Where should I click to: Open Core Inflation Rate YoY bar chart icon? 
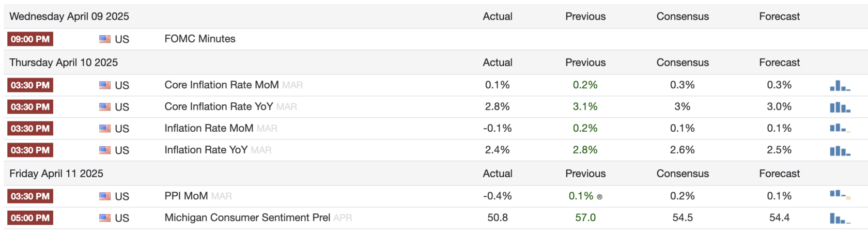click(840, 107)
